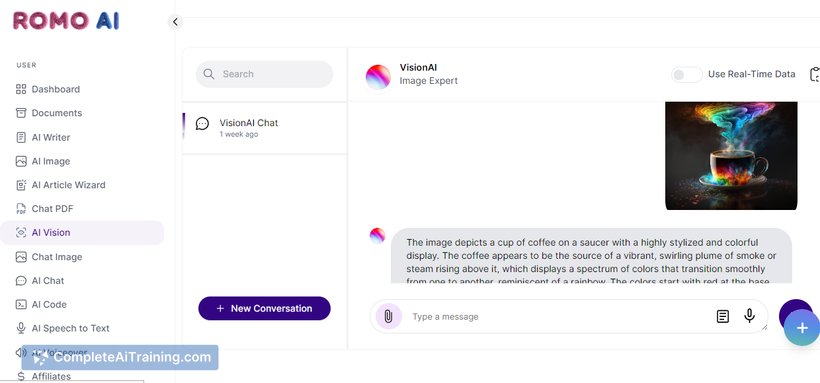Click the microphone voice input icon
The height and width of the screenshot is (383, 820).
[749, 316]
